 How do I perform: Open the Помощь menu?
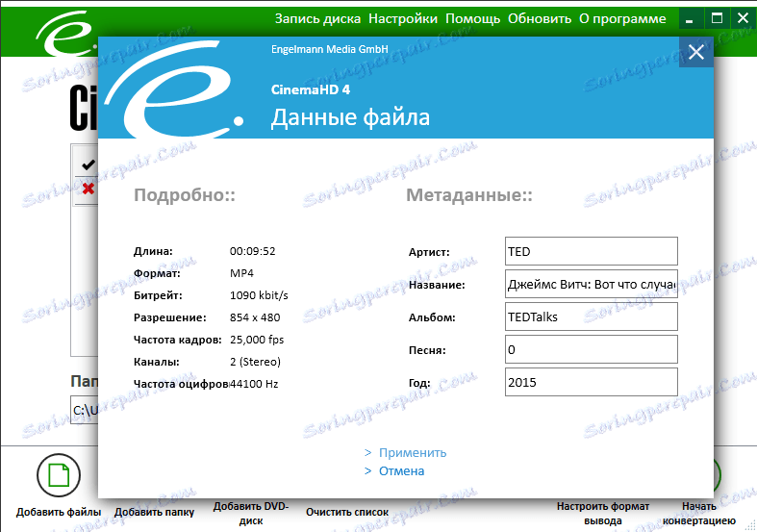472,19
